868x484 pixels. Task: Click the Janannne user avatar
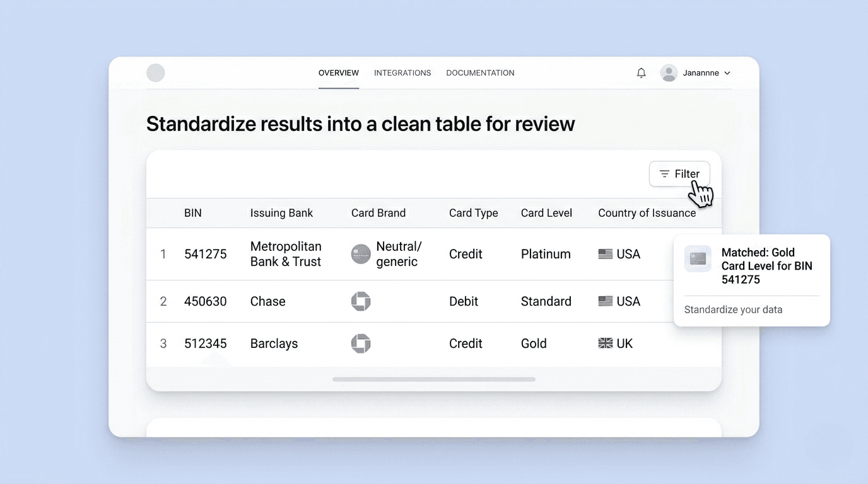669,73
